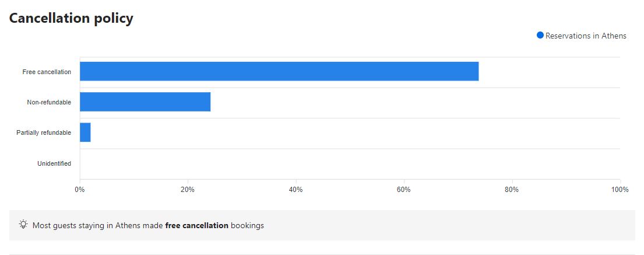This screenshot has height=255, width=644.
Task: Click the 100% axis tick label
Action: coord(619,190)
